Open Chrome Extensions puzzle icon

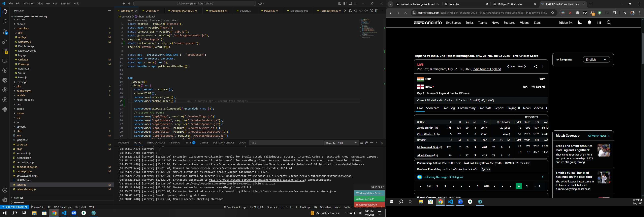[614, 13]
